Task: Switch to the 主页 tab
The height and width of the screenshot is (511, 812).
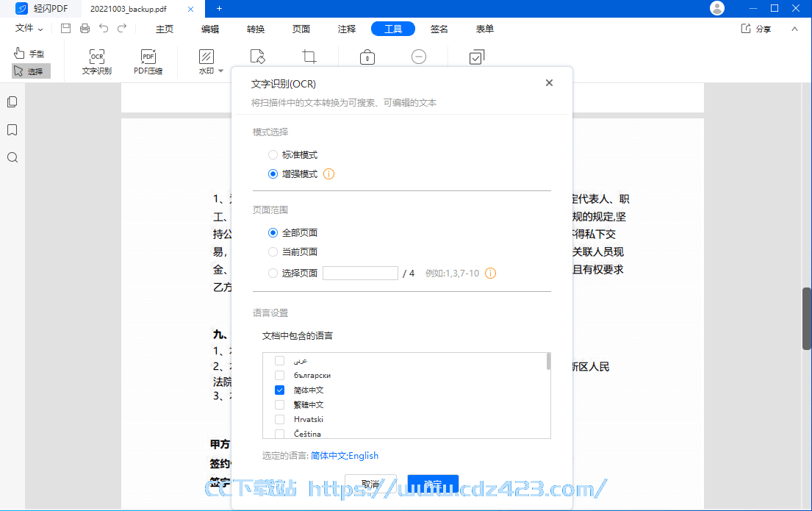Action: pos(165,29)
